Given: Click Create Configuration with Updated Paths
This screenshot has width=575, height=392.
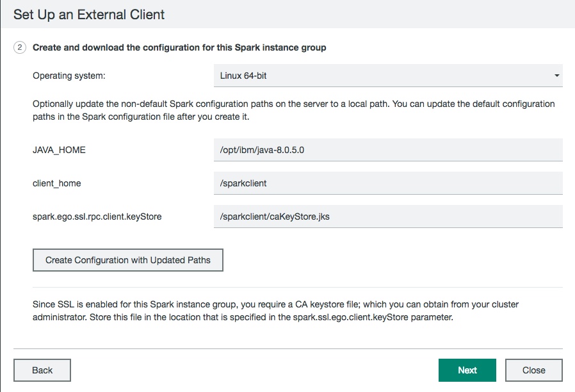Looking at the screenshot, I should pyautogui.click(x=128, y=260).
